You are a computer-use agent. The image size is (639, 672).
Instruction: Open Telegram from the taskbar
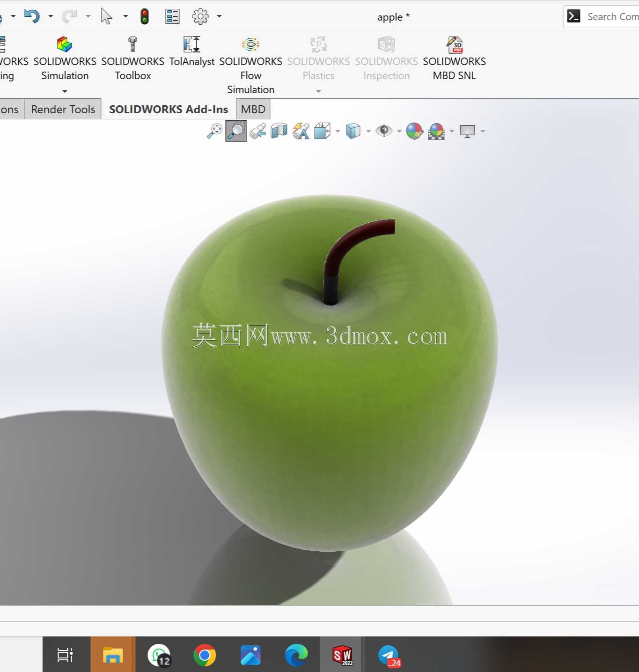(x=389, y=655)
